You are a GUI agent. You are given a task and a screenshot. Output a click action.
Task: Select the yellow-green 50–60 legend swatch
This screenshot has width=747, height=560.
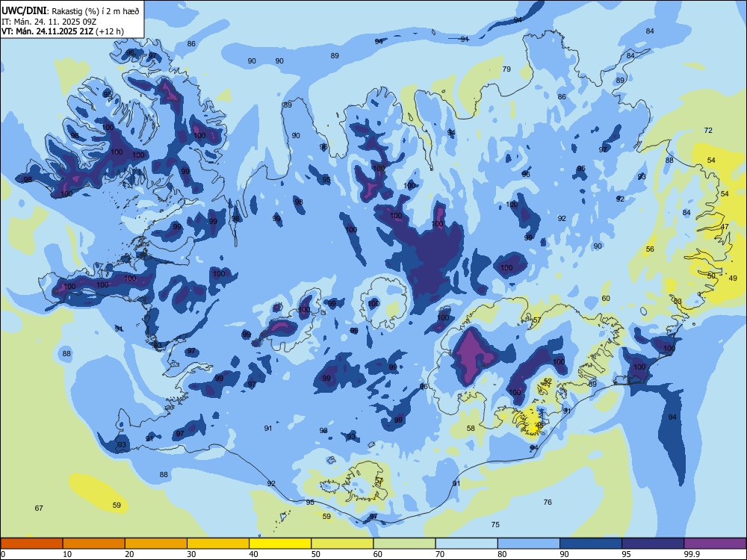[343, 544]
